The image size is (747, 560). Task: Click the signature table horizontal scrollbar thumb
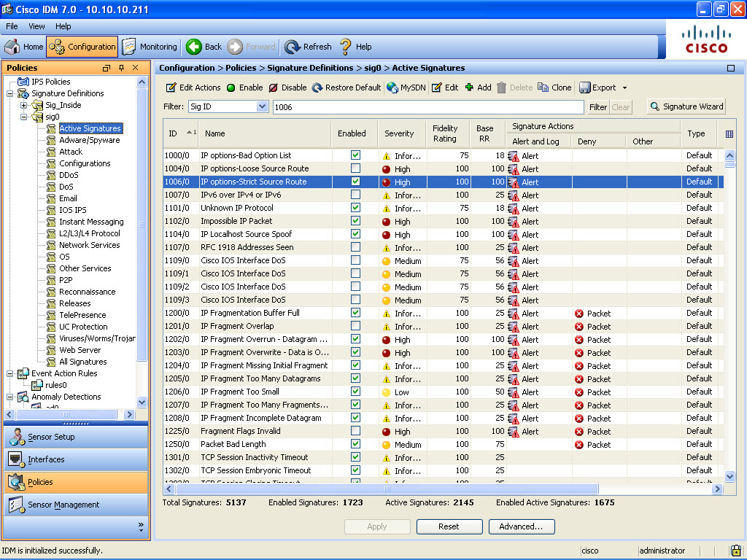pos(387,489)
